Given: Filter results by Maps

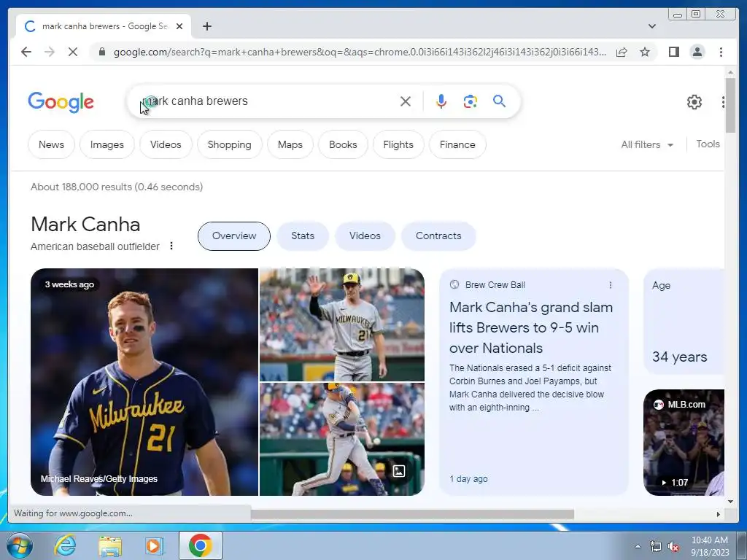Looking at the screenshot, I should [290, 144].
